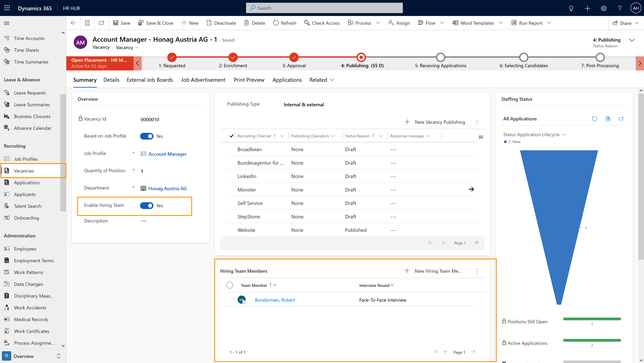Go back with the back arrow
The width and height of the screenshot is (644, 363).
(73, 23)
